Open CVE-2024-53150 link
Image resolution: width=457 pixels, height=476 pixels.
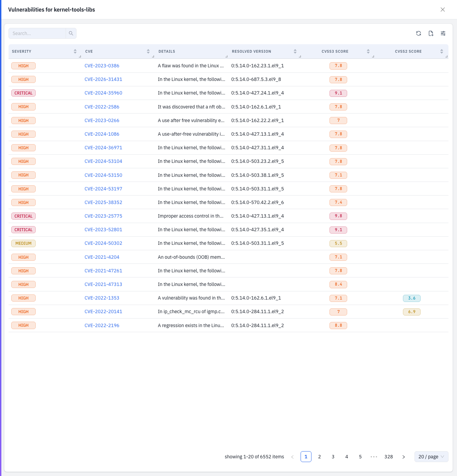103,175
